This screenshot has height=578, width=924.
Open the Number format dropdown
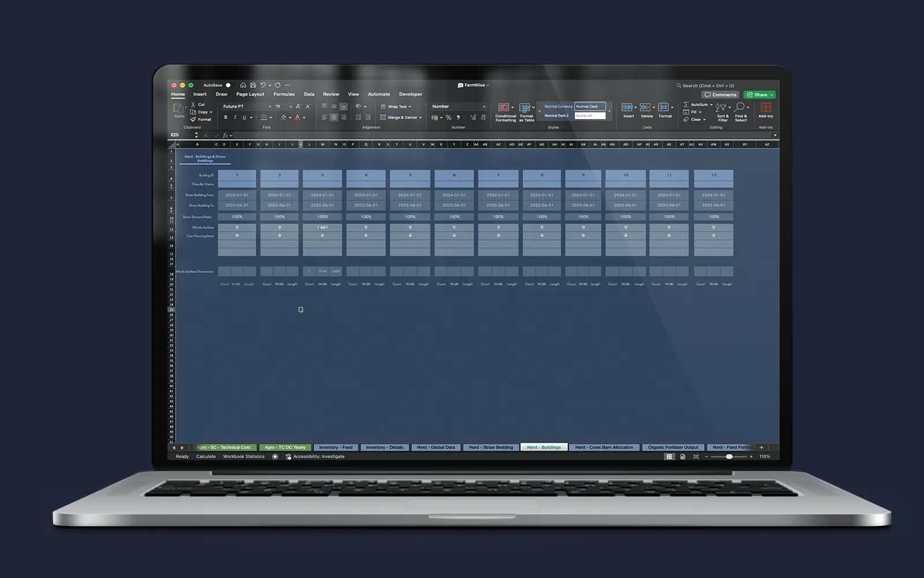[x=484, y=106]
